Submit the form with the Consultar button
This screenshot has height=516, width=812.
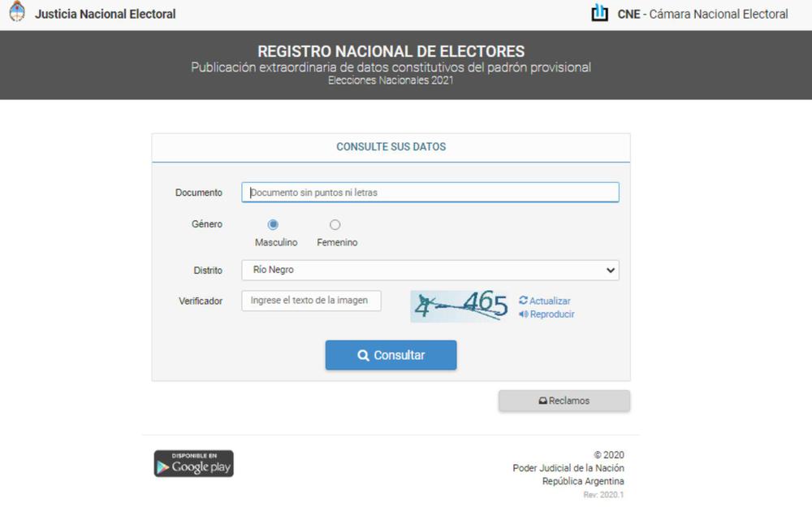pyautogui.click(x=391, y=355)
